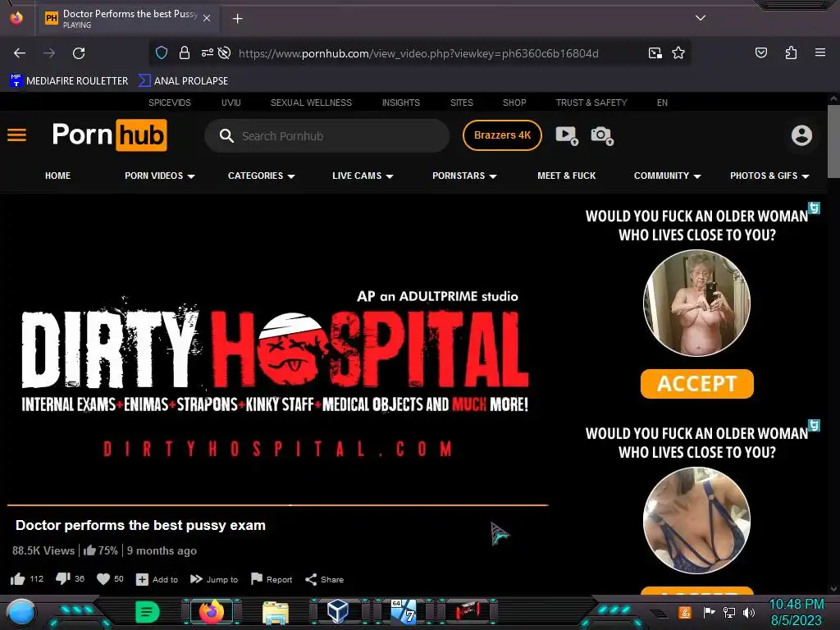Save page to Pocket
The width and height of the screenshot is (840, 630).
[x=760, y=52]
